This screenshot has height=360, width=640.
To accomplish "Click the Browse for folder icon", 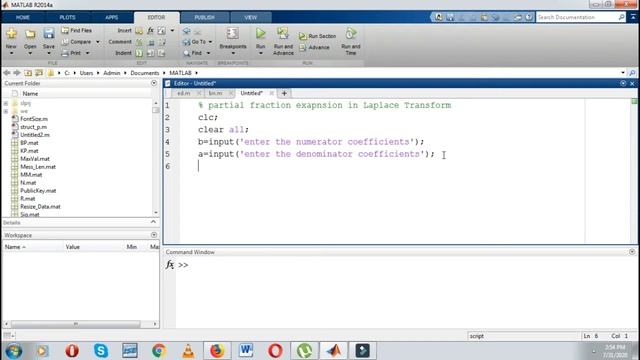I will pos(39,73).
